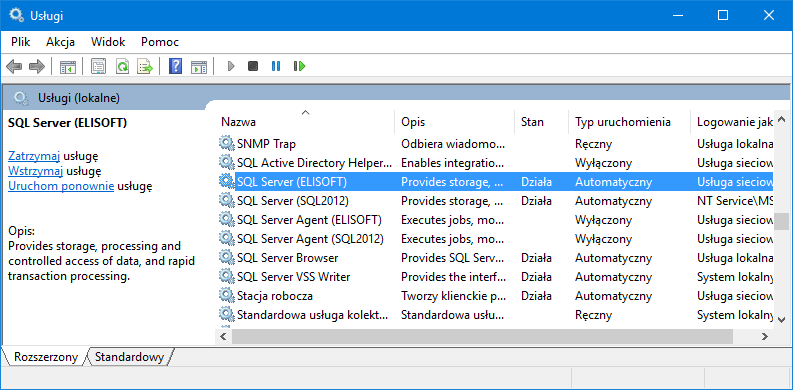Select the SQL Server Browser service row
793x390 pixels.
click(496, 258)
